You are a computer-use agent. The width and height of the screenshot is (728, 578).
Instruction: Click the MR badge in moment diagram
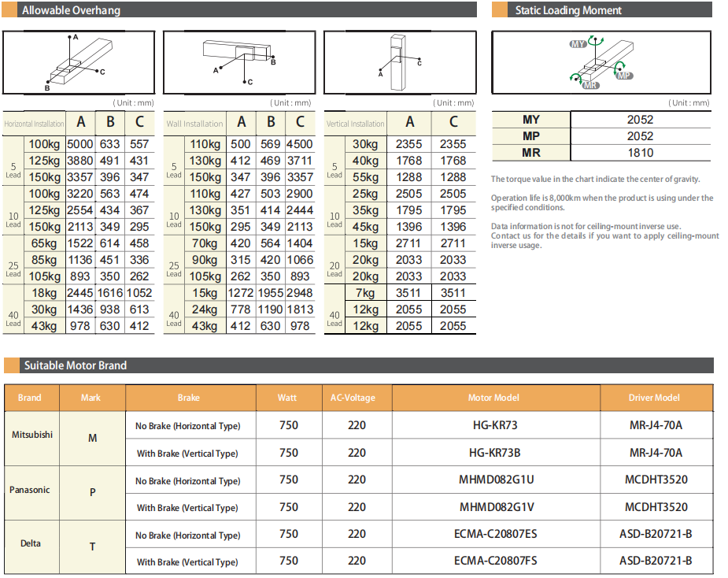pyautogui.click(x=589, y=84)
